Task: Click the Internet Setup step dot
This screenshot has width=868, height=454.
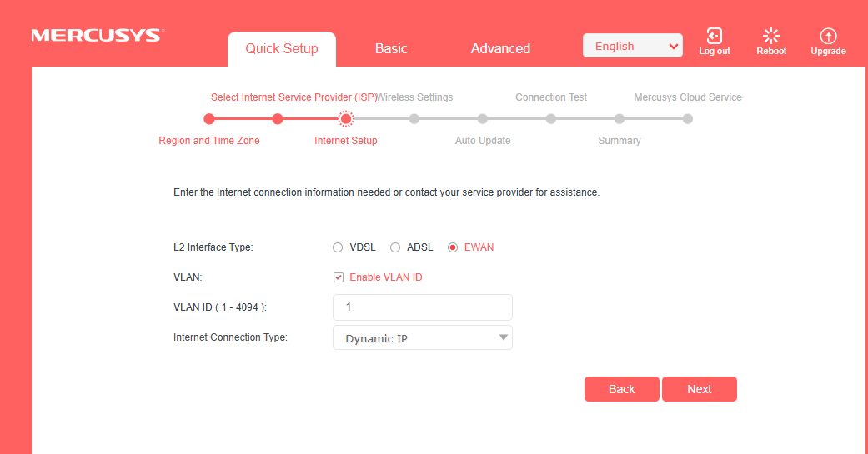Action: [346, 119]
